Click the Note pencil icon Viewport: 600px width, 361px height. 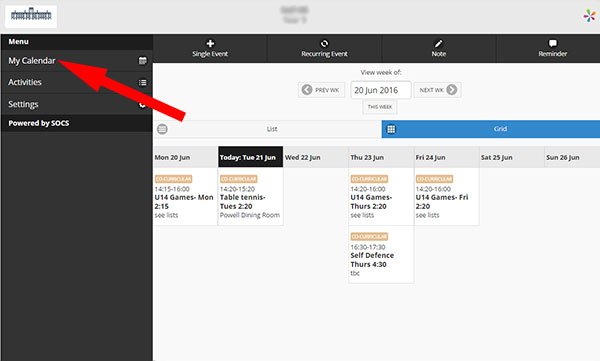click(439, 43)
